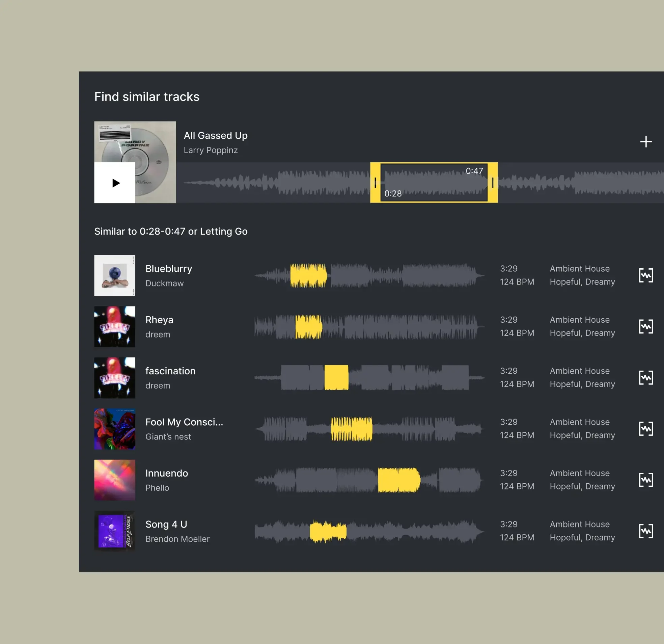Click the Museio icon for Fool My Consci...

pos(645,429)
